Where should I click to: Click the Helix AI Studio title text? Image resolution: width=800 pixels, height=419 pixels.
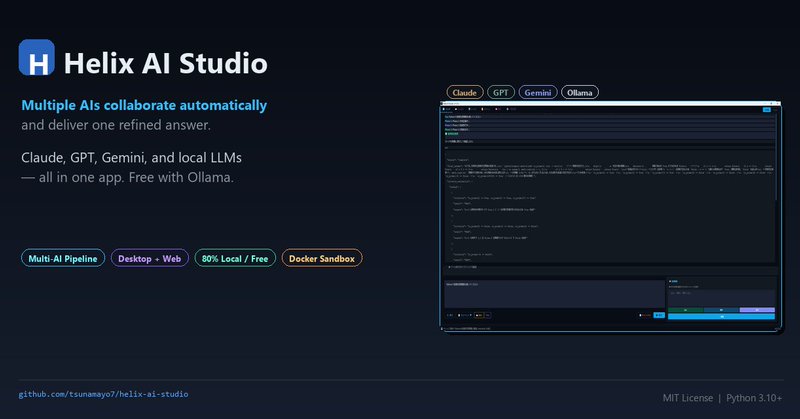(165, 62)
